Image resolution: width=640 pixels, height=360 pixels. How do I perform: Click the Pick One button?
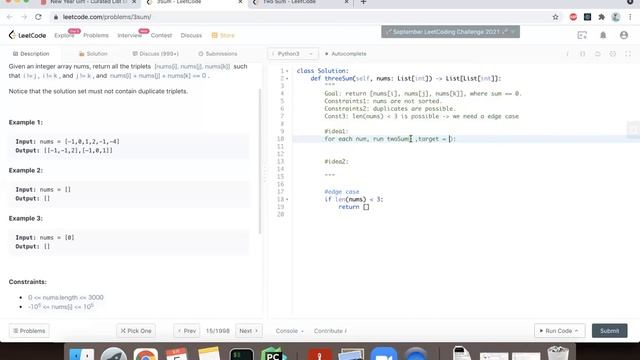click(136, 331)
